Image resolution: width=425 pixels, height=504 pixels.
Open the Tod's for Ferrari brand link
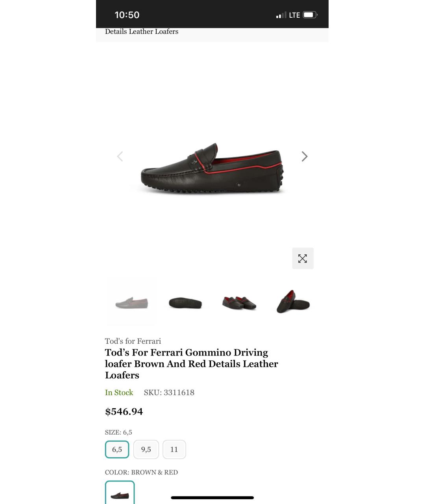[x=133, y=341]
